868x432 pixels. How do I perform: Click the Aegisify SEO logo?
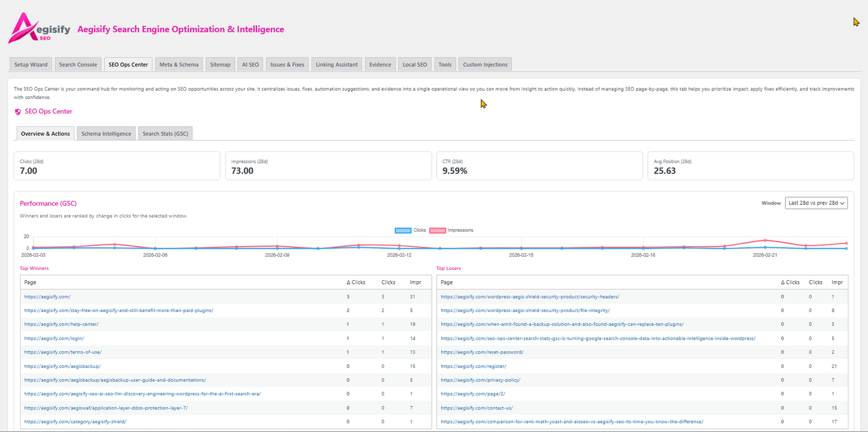[x=39, y=28]
